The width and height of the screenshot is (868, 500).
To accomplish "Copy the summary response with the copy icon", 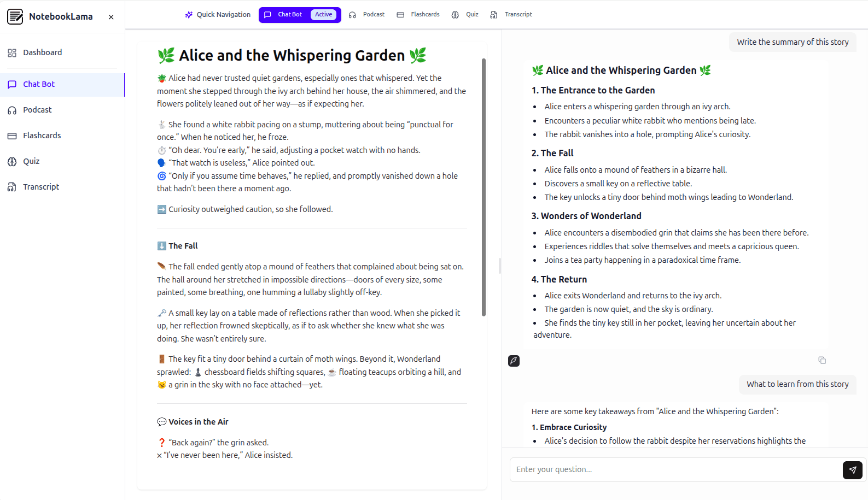I will click(822, 360).
